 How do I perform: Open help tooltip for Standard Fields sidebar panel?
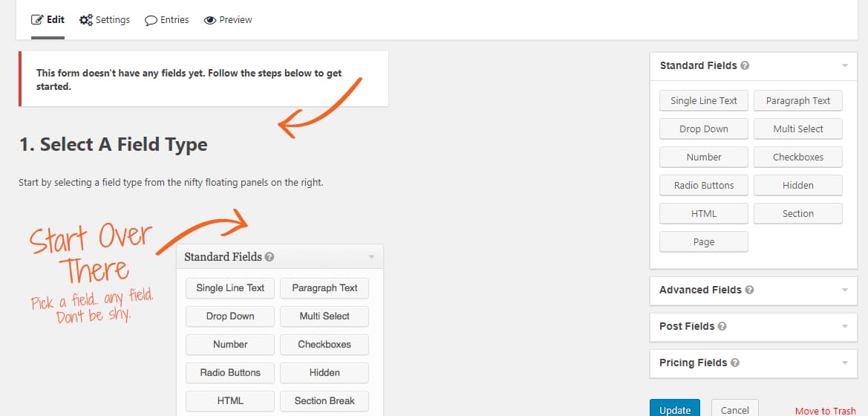tap(745, 65)
